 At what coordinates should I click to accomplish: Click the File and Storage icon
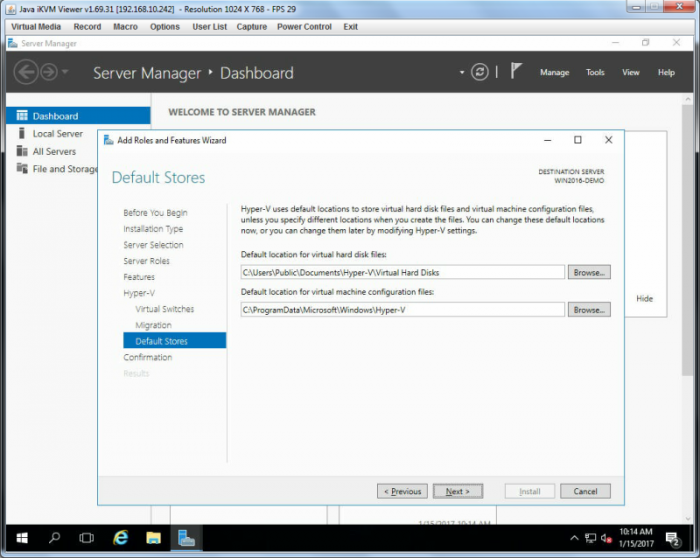[22, 168]
